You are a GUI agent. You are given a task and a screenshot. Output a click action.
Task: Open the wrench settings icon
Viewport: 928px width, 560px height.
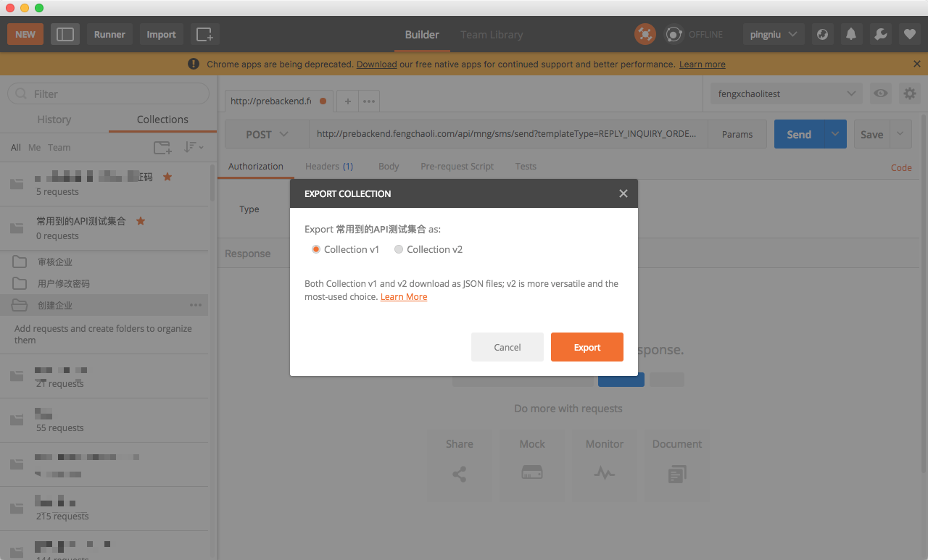[880, 34]
